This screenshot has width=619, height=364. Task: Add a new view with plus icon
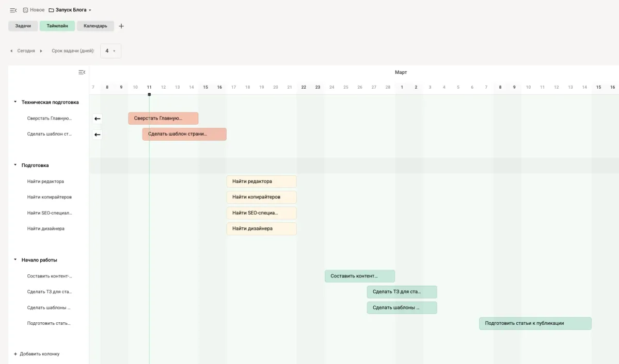pos(121,26)
